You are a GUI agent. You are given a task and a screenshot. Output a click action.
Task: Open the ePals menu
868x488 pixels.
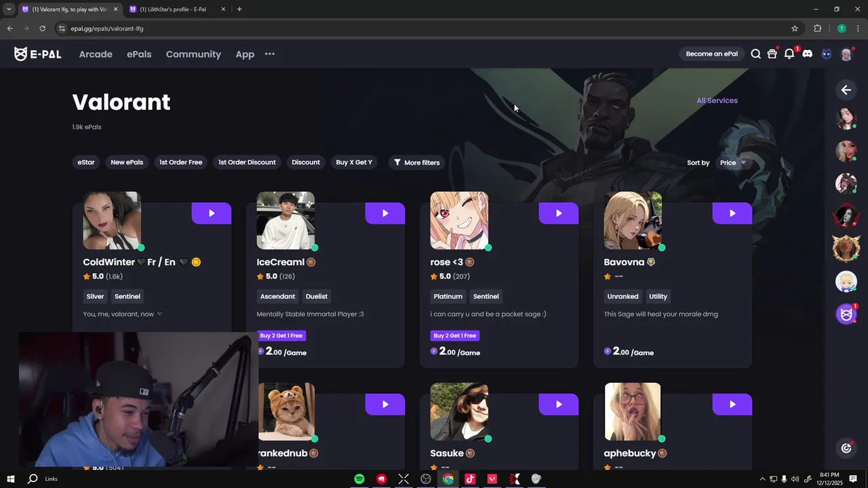pos(139,54)
